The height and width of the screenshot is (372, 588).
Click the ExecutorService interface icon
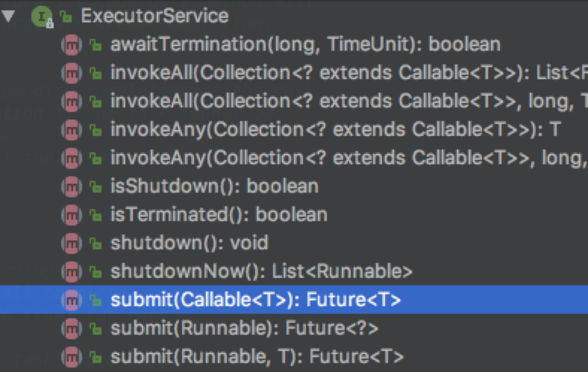(x=42, y=17)
